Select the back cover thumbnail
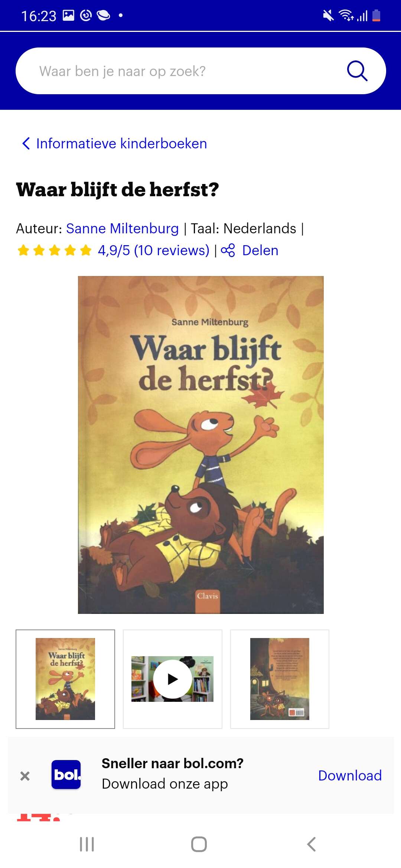Image resolution: width=401 pixels, height=868 pixels. tap(280, 679)
